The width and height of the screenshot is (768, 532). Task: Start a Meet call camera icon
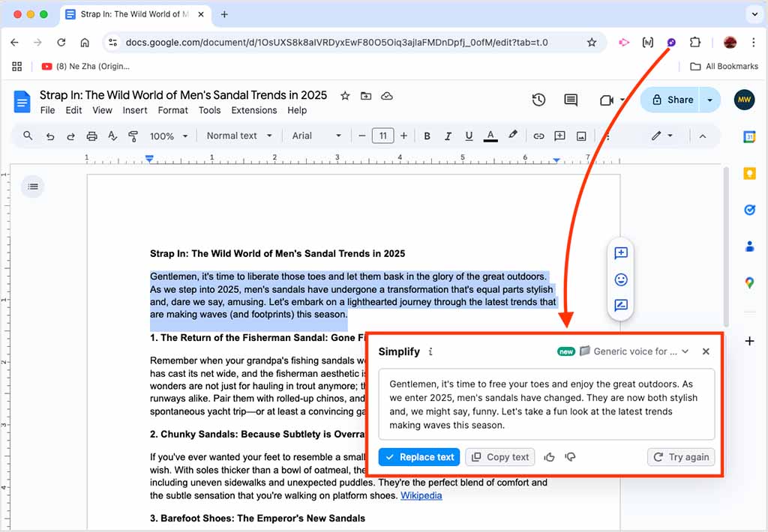[606, 100]
